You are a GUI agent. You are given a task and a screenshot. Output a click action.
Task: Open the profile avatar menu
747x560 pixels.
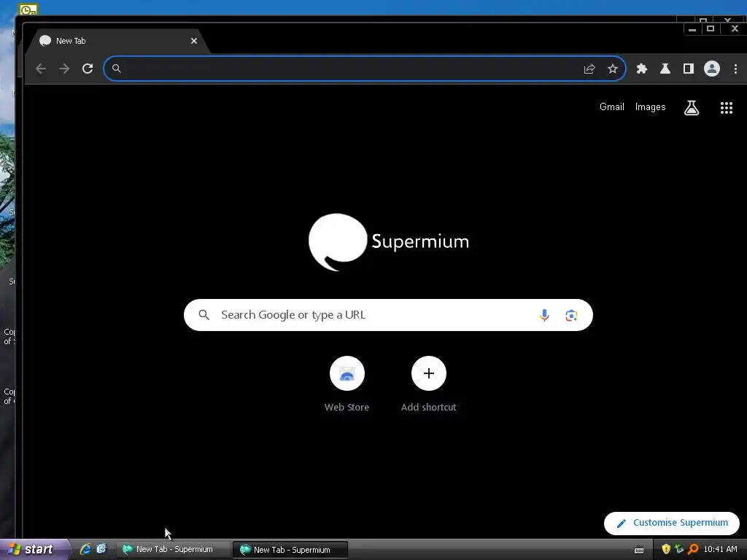tap(712, 69)
